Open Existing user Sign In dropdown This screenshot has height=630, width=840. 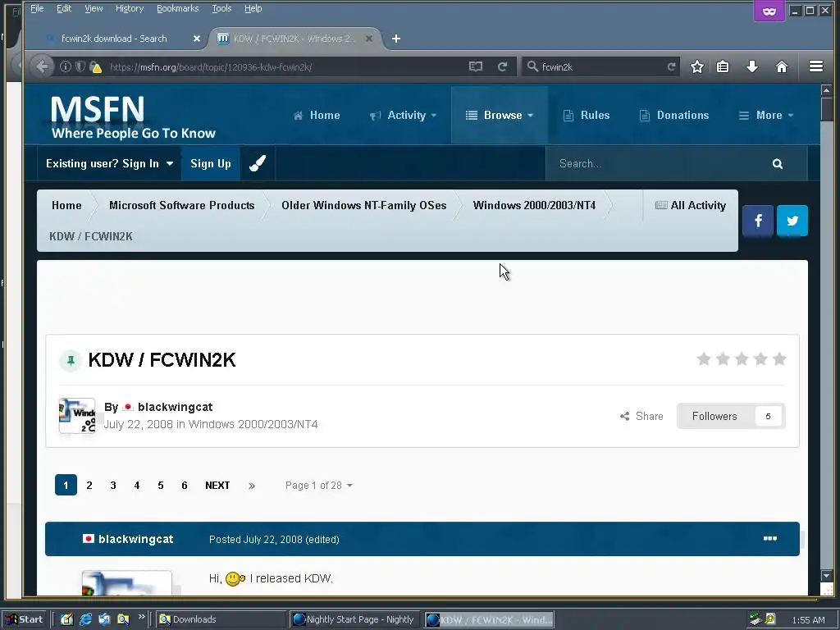tap(109, 163)
